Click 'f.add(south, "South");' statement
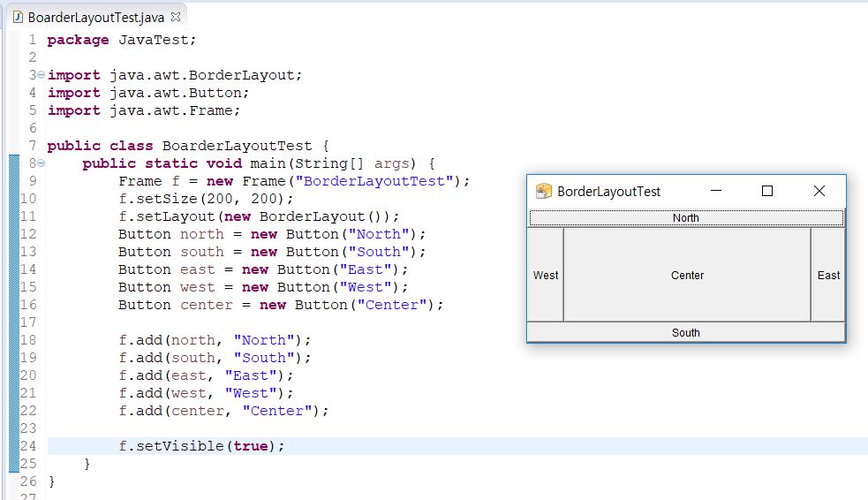Viewport: 868px width, 500px height. coord(215,358)
